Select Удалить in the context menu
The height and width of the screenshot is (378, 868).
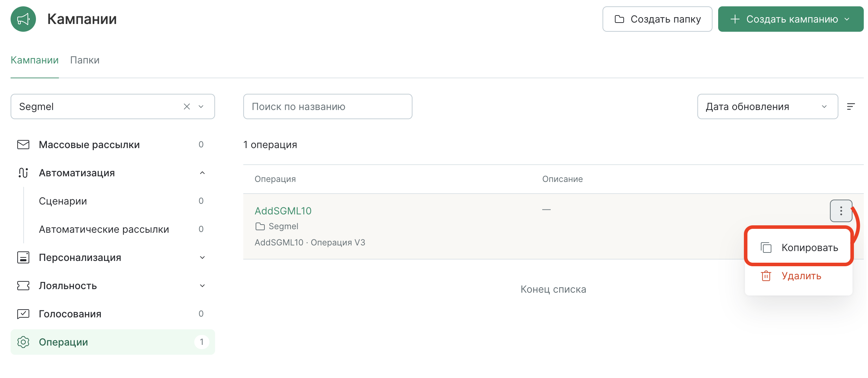(801, 276)
